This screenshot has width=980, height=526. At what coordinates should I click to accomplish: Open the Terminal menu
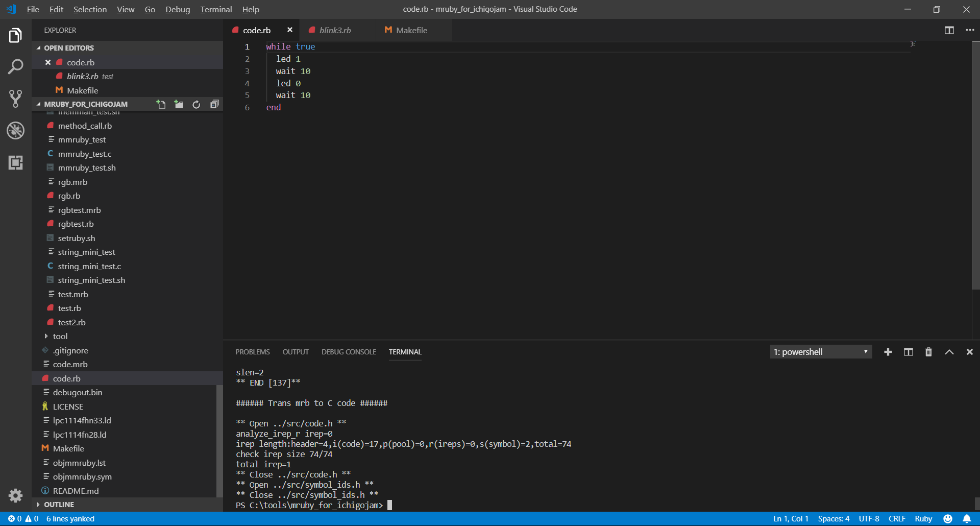pyautogui.click(x=216, y=9)
